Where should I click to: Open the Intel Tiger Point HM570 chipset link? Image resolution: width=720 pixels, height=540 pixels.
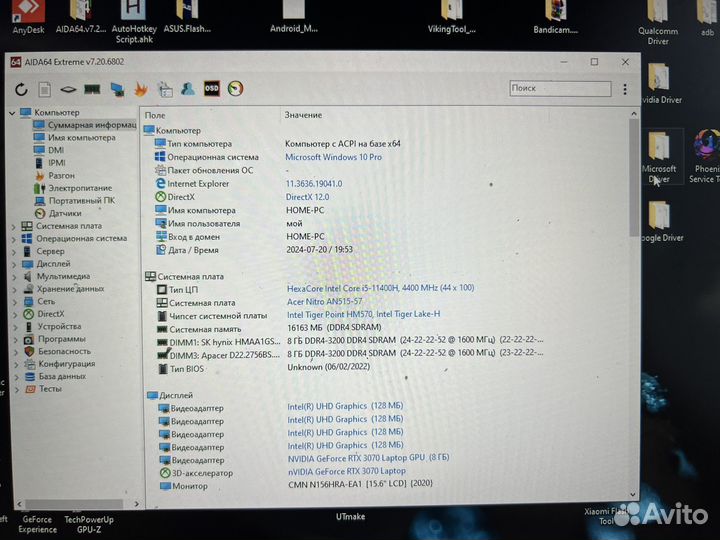click(364, 314)
